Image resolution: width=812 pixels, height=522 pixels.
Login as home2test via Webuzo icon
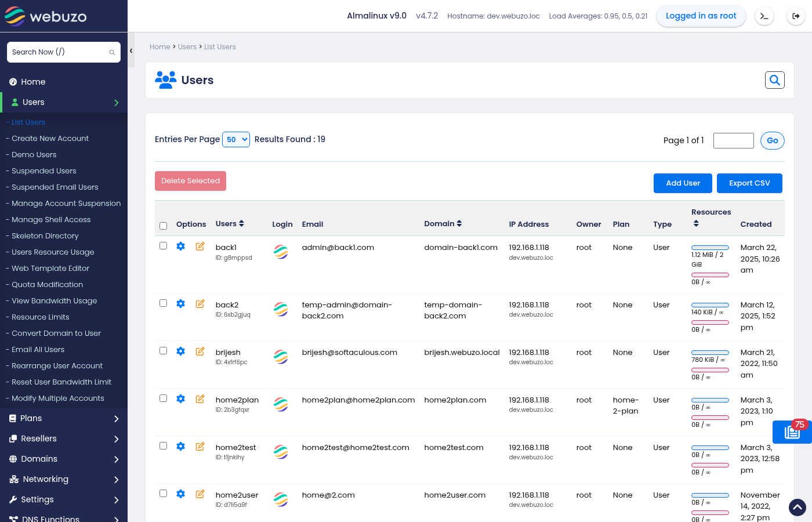(x=281, y=452)
